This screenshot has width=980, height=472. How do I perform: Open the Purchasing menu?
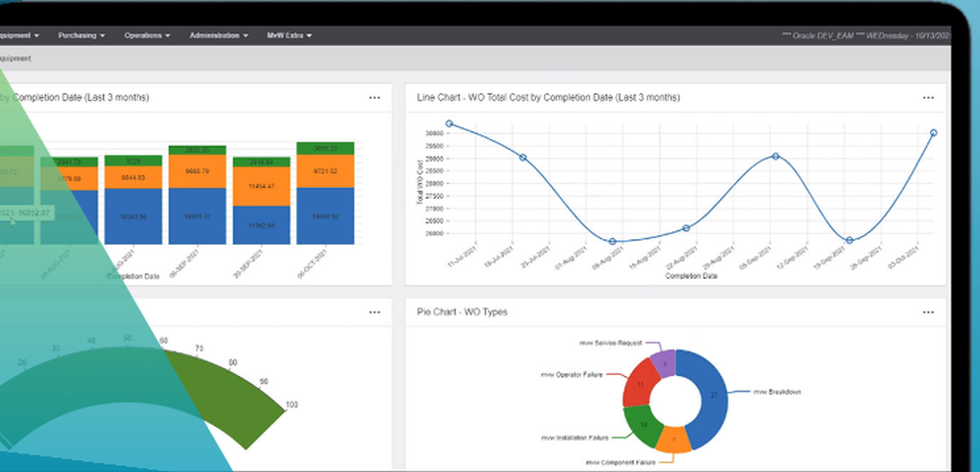81,35
